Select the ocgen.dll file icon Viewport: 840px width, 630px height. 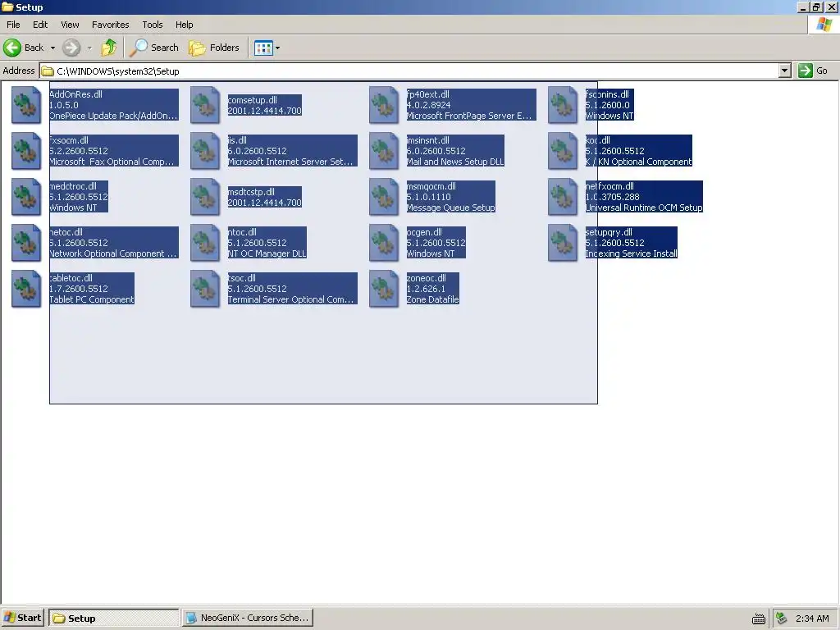coord(384,243)
